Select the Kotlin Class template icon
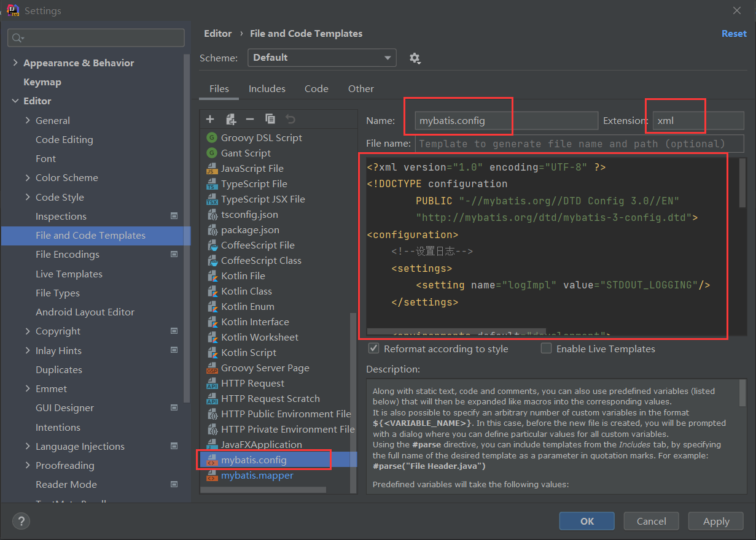 (x=212, y=291)
